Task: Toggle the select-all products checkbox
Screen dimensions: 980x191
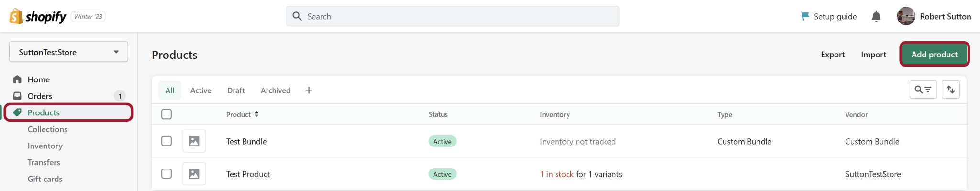Action: pyautogui.click(x=167, y=114)
